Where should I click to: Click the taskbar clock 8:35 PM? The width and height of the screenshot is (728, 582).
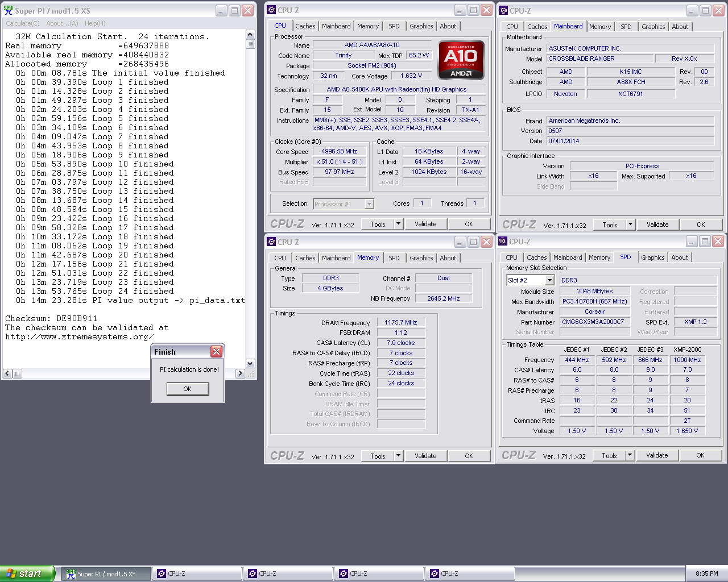tap(706, 573)
